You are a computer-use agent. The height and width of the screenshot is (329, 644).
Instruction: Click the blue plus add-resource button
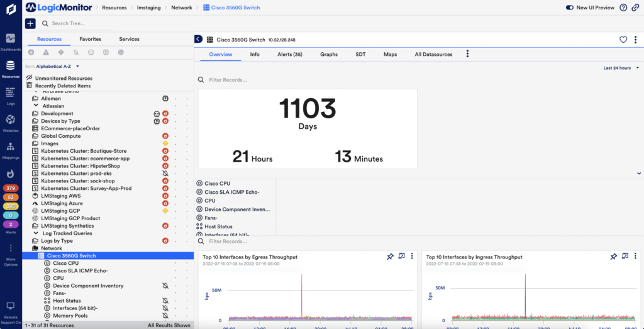[x=30, y=23]
